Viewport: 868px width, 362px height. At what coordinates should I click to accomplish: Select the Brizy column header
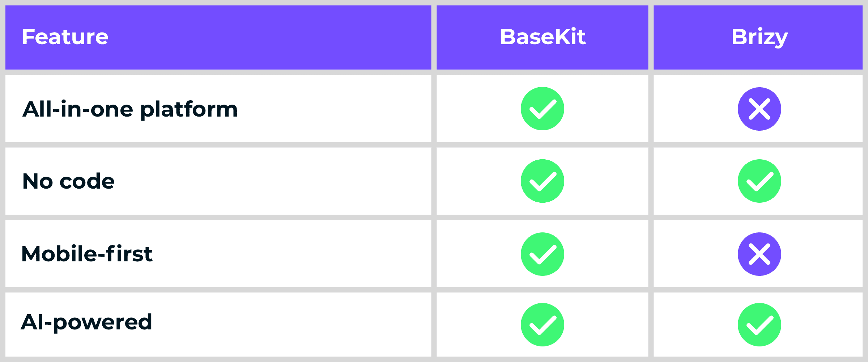coord(759,37)
